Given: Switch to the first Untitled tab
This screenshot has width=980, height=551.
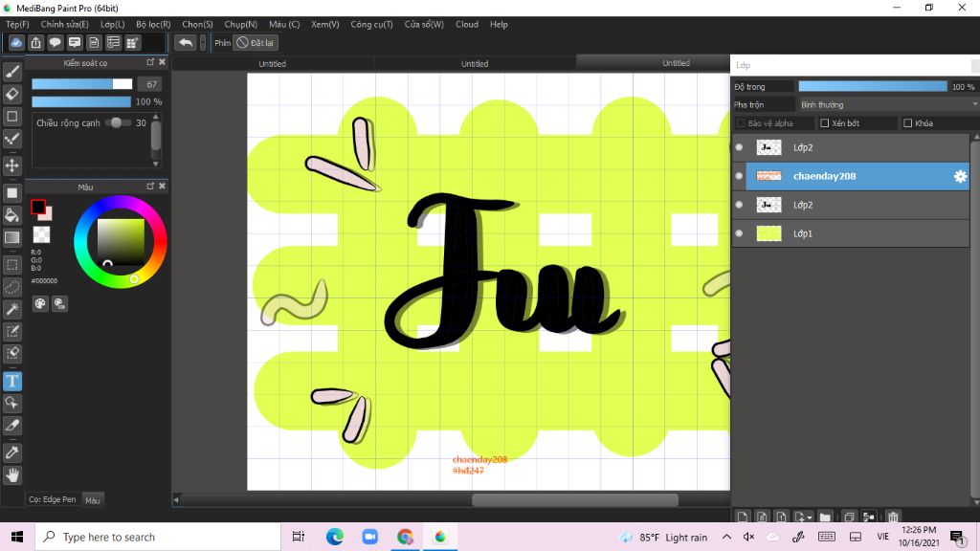Looking at the screenshot, I should point(273,63).
